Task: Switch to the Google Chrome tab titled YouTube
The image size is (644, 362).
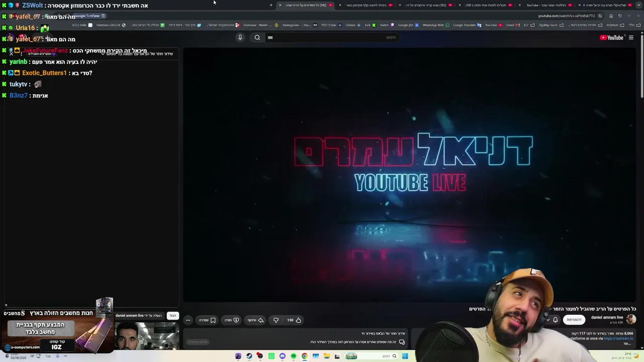Action: (546, 5)
